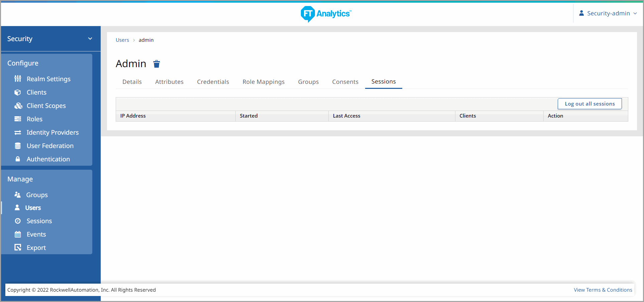Delete the Admin user with trash icon

pyautogui.click(x=156, y=64)
